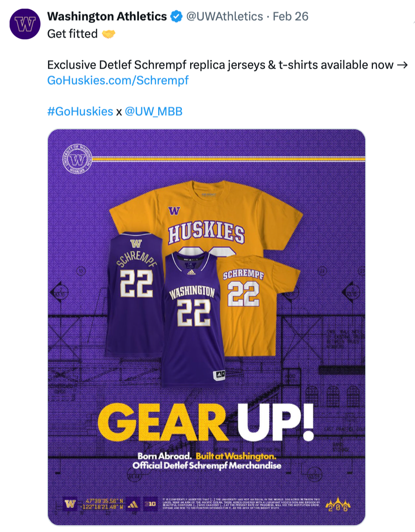The width and height of the screenshot is (415, 532).
Task: Open the @UW_MBB mention
Action: click(154, 112)
